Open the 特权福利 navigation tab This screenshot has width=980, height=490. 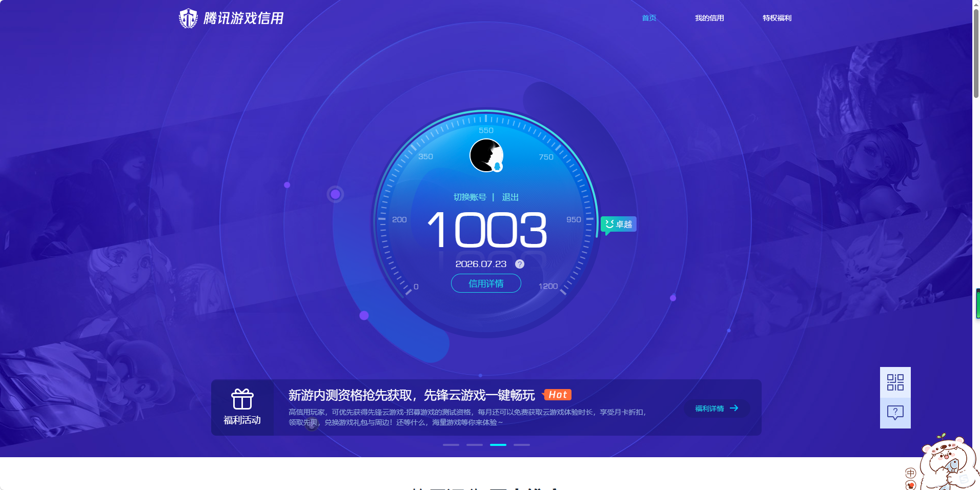click(777, 18)
